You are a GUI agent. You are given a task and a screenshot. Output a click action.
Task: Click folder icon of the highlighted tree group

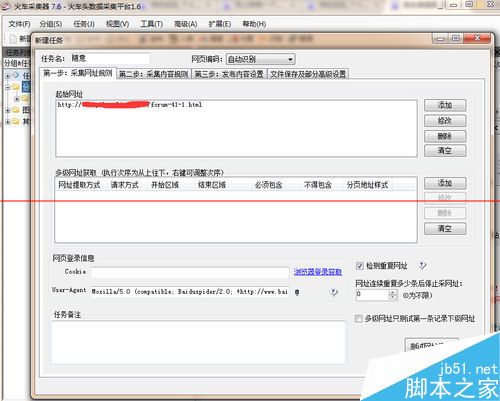click(x=16, y=87)
